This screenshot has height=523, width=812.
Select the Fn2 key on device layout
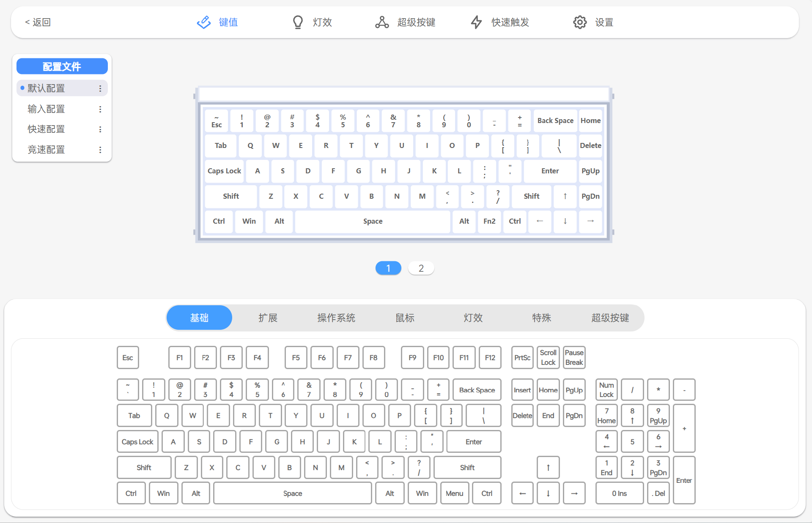(489, 221)
